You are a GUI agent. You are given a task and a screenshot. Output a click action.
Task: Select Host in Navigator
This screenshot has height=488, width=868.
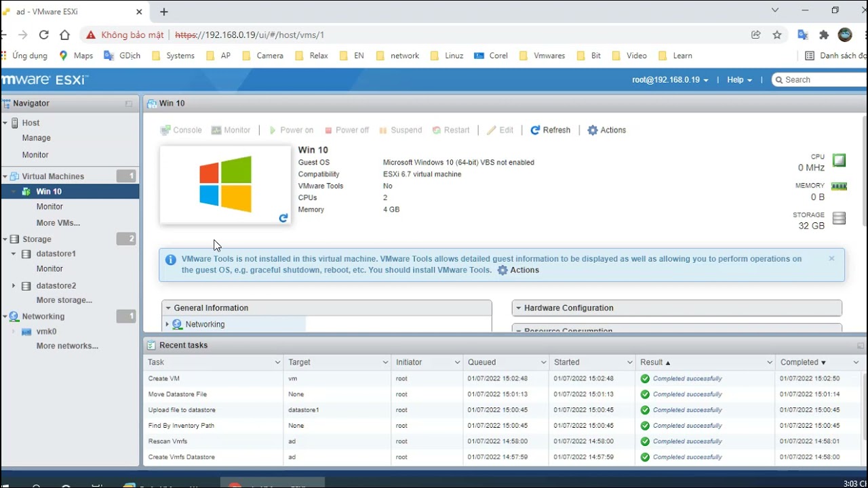pos(31,123)
